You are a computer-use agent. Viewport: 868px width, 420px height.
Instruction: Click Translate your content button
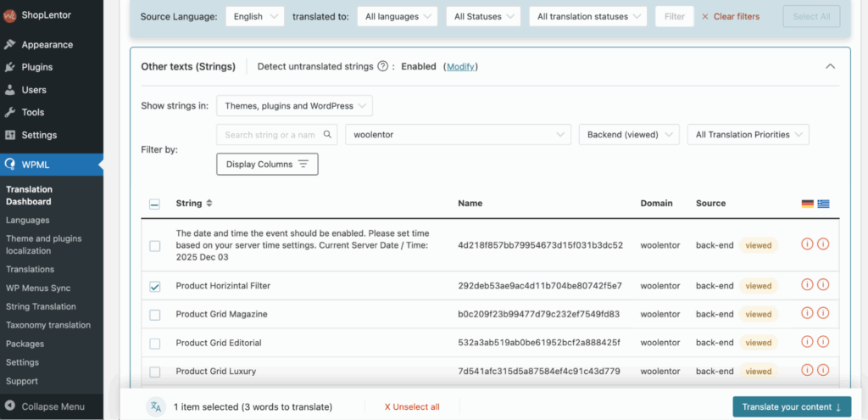(x=792, y=406)
